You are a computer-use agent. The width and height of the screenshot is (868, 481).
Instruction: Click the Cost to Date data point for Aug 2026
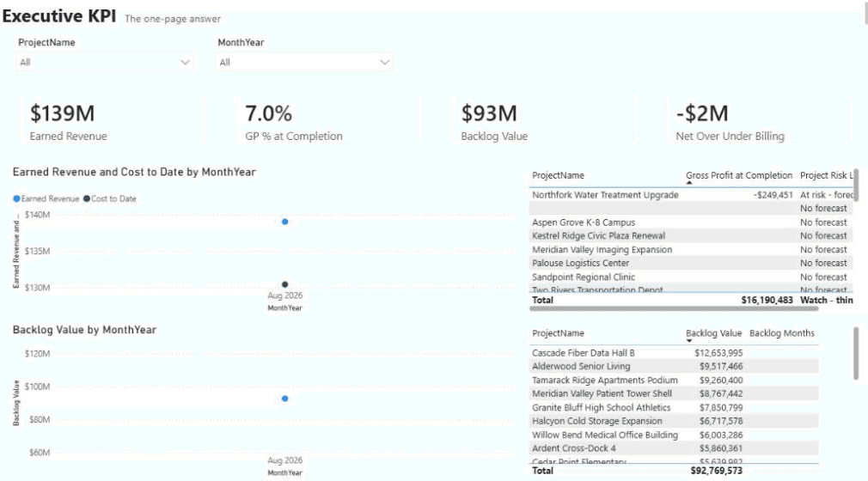[285, 284]
